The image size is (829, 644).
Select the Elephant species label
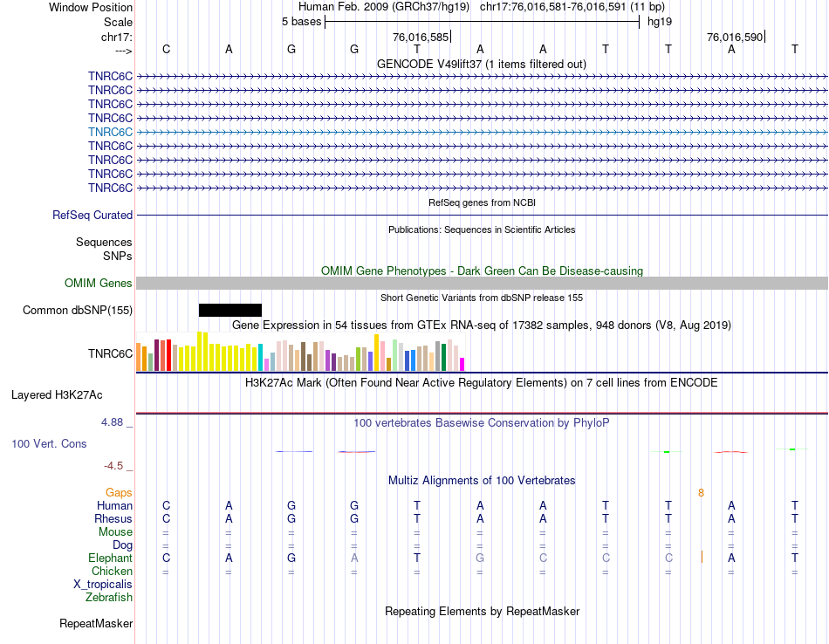pos(111,558)
